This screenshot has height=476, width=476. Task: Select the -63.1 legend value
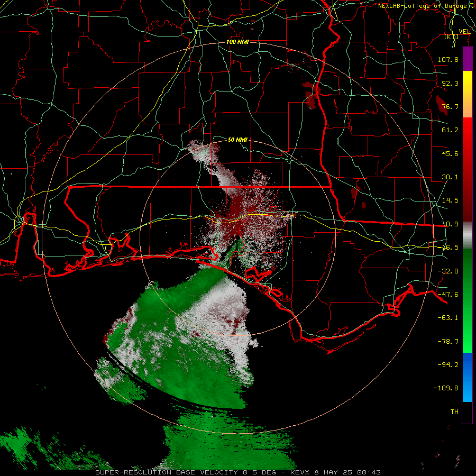point(448,318)
